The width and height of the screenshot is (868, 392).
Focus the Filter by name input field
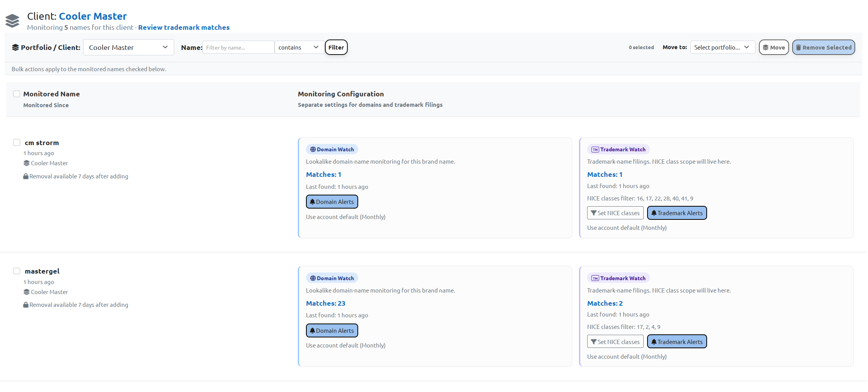pos(238,47)
